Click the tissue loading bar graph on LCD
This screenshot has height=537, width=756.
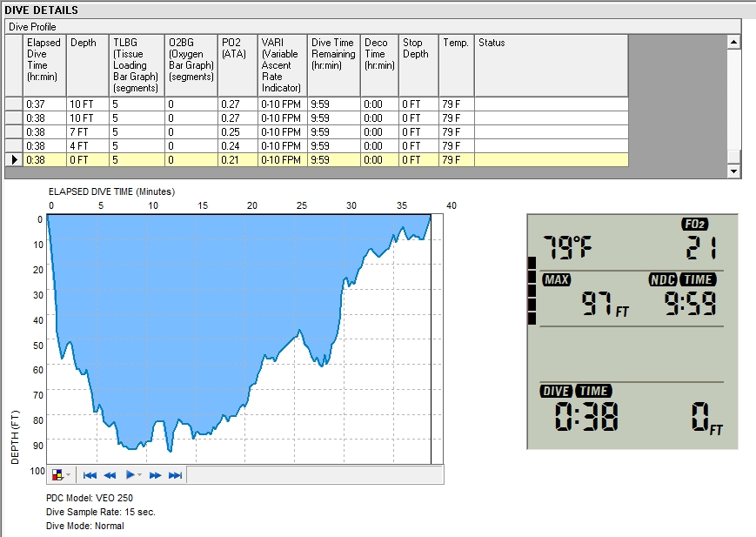coord(532,291)
